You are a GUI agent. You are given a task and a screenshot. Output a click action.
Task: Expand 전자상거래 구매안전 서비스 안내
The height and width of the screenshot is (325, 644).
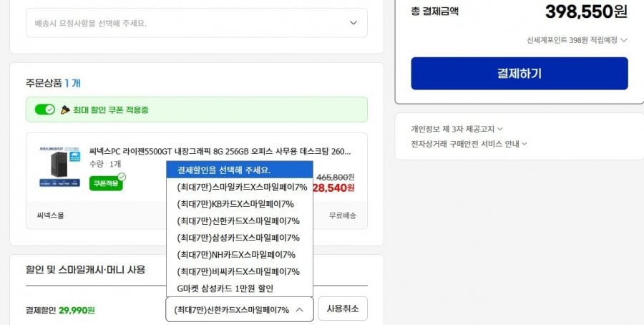(469, 143)
